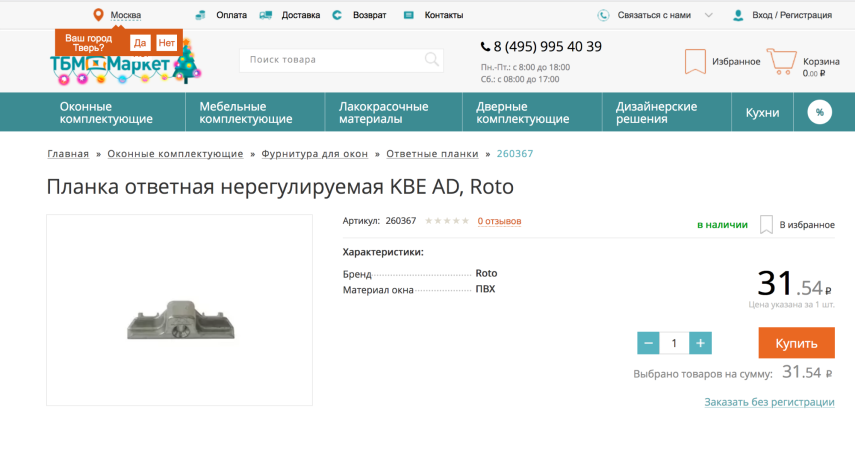The width and height of the screenshot is (855, 458).
Task: Expand the Связаться с нами chevron
Action: click(x=708, y=15)
